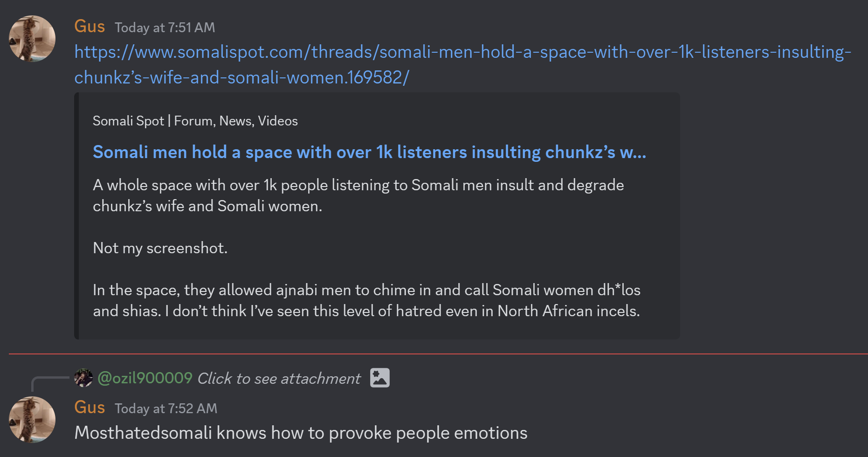Click the 'Mosthatedsomali knows how to provoke' message
868x457 pixels.
(301, 433)
